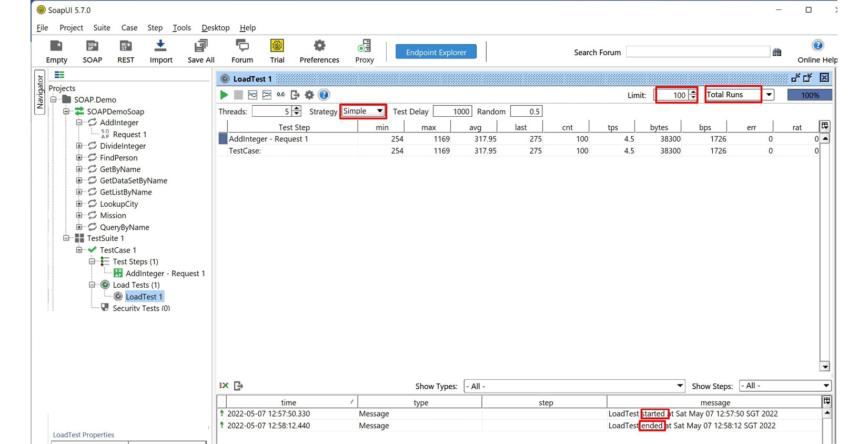This screenshot has width=868, height=444.
Task: Collapse the TestSuite 1 node
Action: (x=66, y=238)
